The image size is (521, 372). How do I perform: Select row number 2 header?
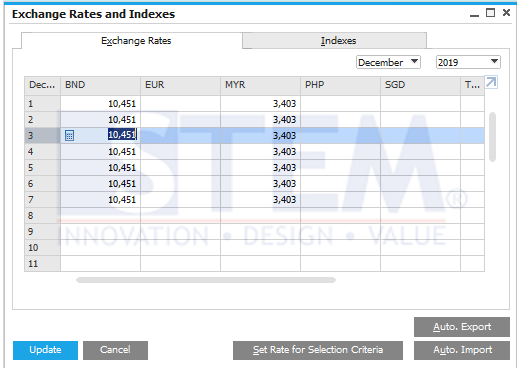pos(42,120)
